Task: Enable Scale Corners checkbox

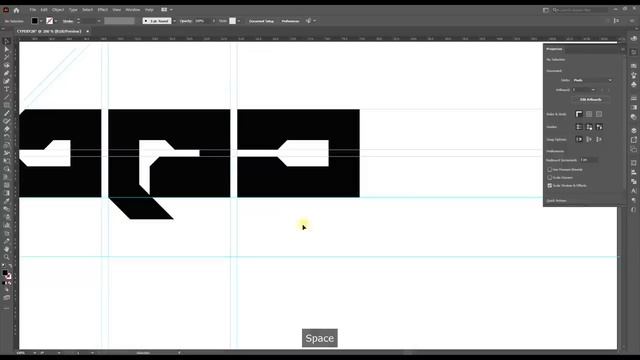Action: click(x=549, y=178)
